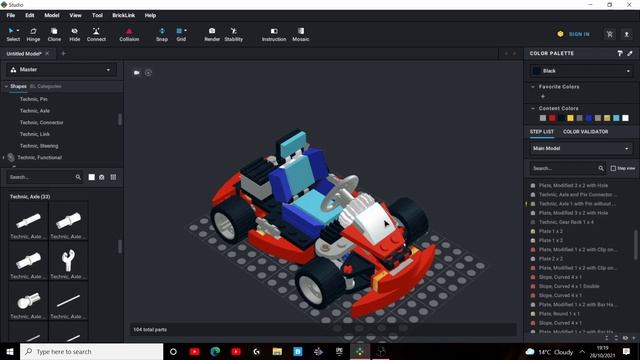Open the Black color dropdown
This screenshot has width=640, height=360.
coord(582,71)
